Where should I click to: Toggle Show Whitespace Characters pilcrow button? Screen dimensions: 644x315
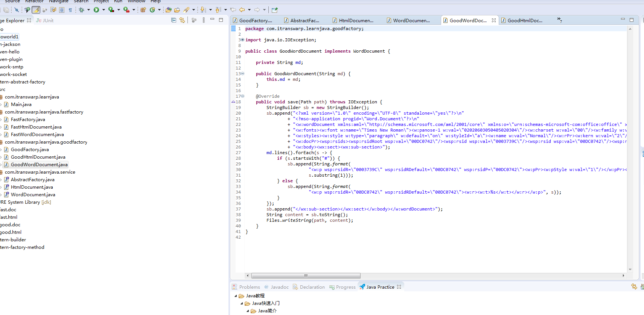pyautogui.click(x=70, y=10)
